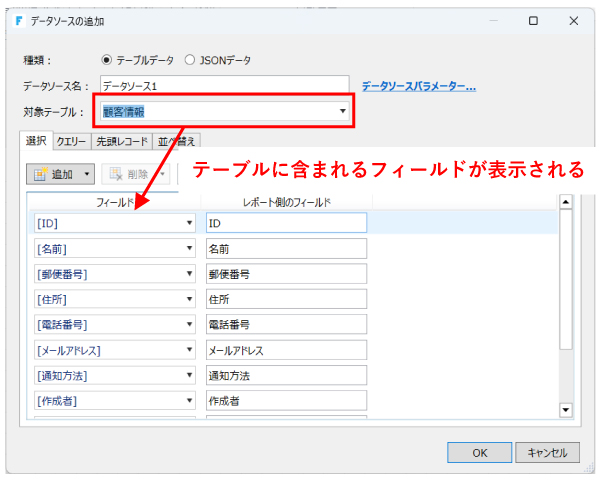This screenshot has height=482, width=600.
Task: Click the scrollbar up arrow
Action: [565, 201]
